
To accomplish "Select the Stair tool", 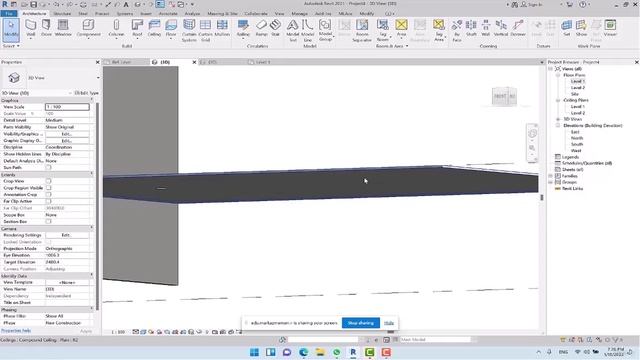I will pyautogui.click(x=276, y=28).
